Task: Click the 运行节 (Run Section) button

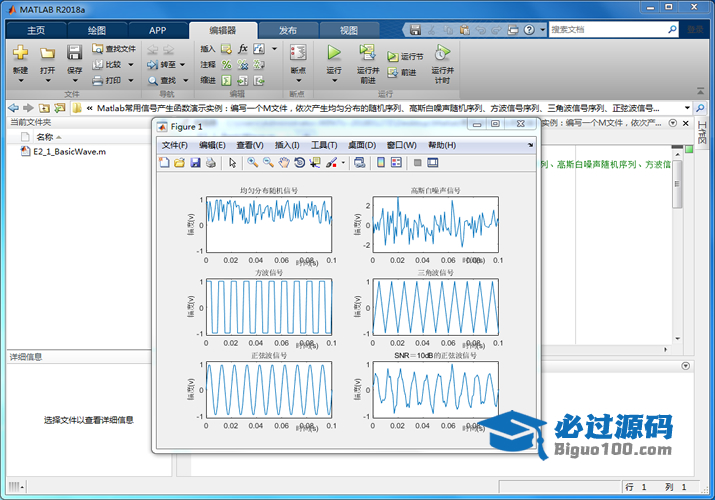Action: [x=405, y=57]
